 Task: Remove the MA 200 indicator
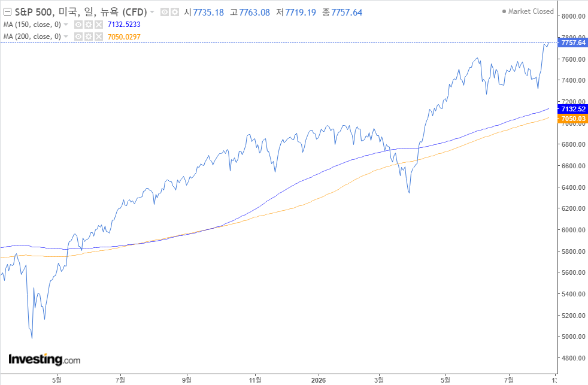pos(99,37)
